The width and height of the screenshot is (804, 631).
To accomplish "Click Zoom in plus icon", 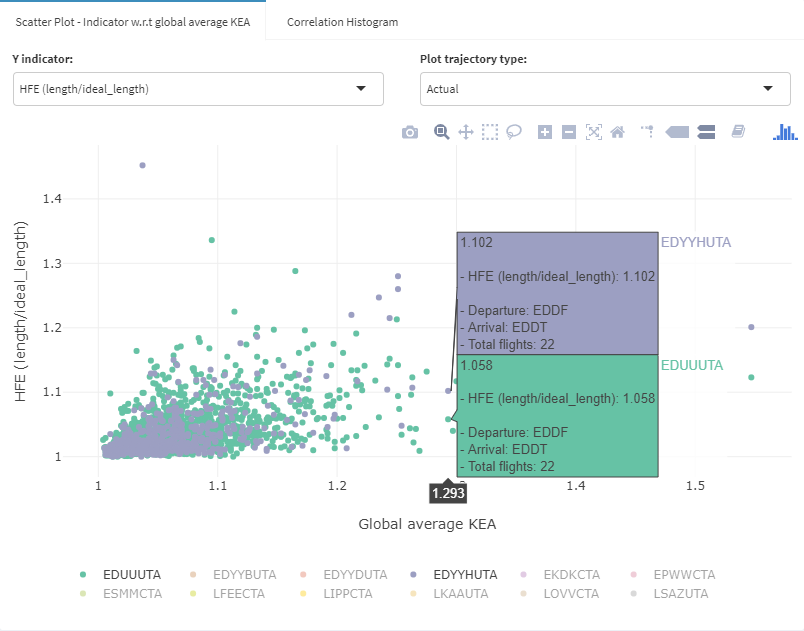I will (x=545, y=132).
